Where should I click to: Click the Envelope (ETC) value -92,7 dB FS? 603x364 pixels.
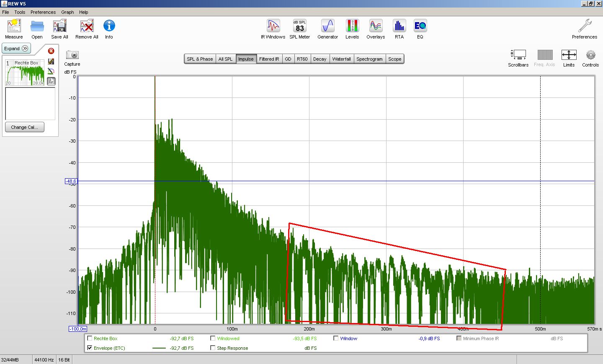pos(182,348)
